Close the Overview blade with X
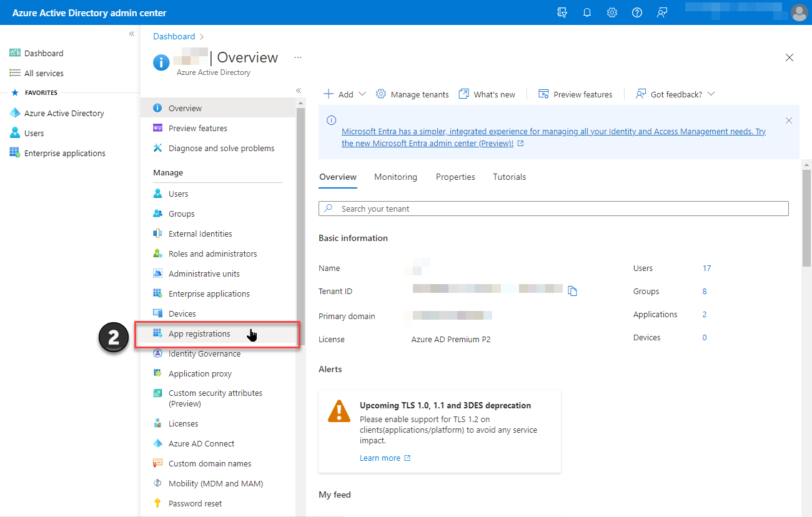812x517 pixels. click(x=790, y=57)
